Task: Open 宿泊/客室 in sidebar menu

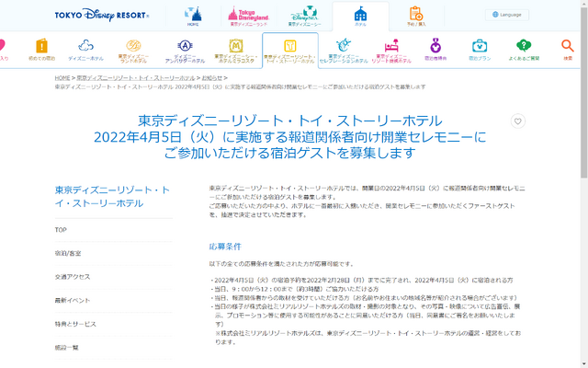Action: click(68, 253)
